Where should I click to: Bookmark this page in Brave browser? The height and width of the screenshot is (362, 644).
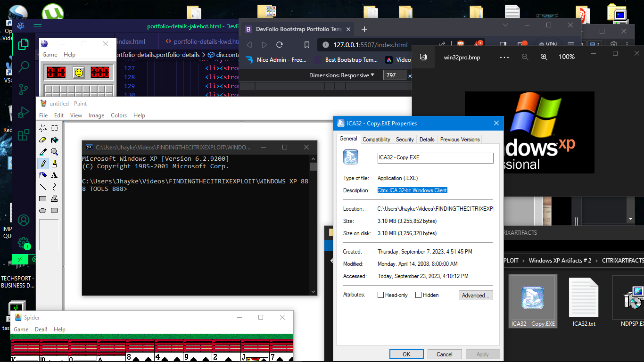point(306,45)
